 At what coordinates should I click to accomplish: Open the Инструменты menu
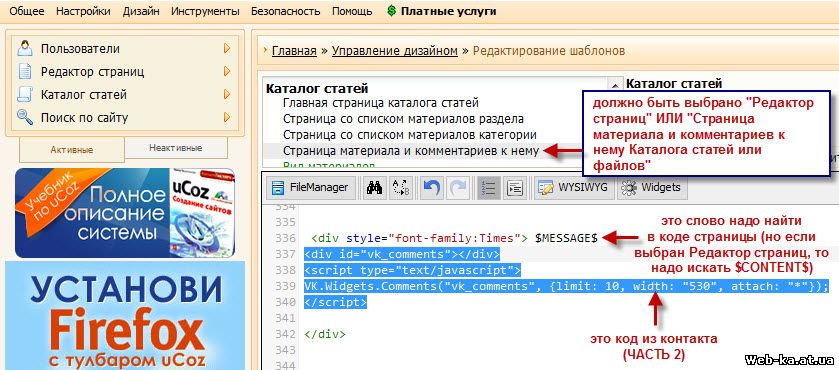(205, 11)
